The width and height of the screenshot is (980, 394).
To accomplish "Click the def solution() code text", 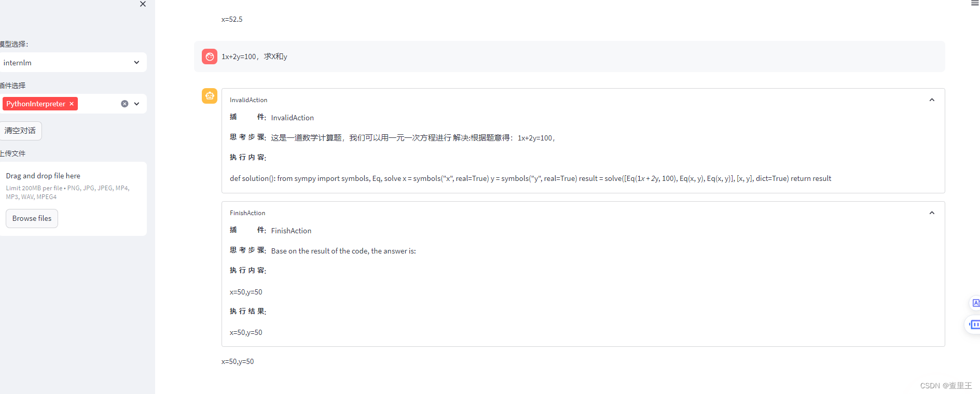I will point(530,178).
